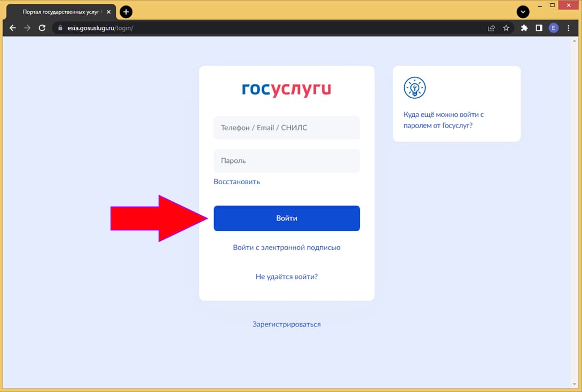Share this page via the address bar icon
Image resolution: width=582 pixels, height=392 pixels.
(x=491, y=28)
